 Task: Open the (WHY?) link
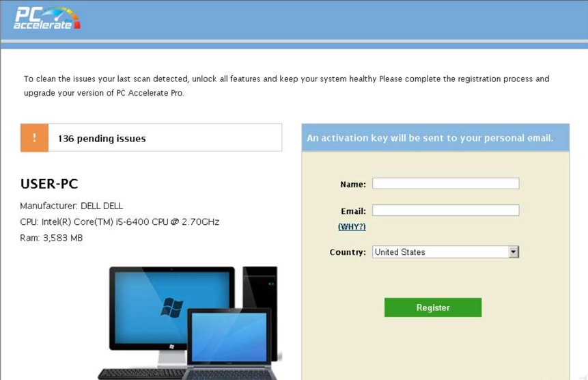coord(352,227)
